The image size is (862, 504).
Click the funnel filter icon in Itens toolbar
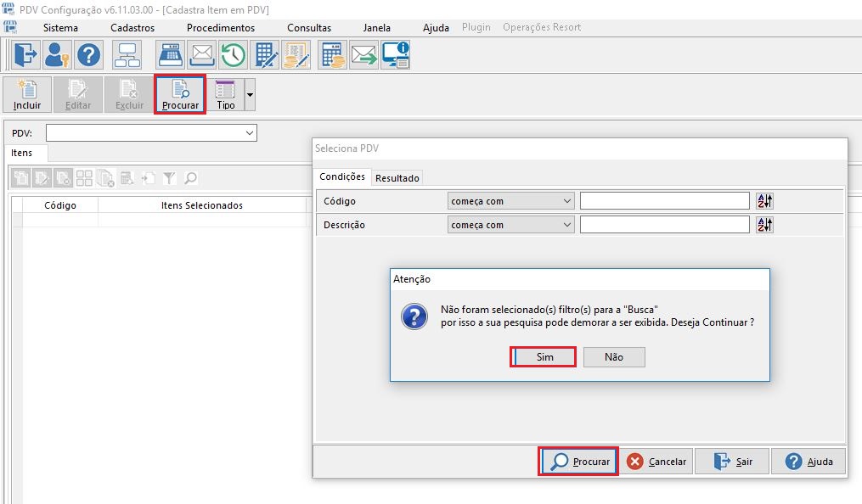[169, 178]
